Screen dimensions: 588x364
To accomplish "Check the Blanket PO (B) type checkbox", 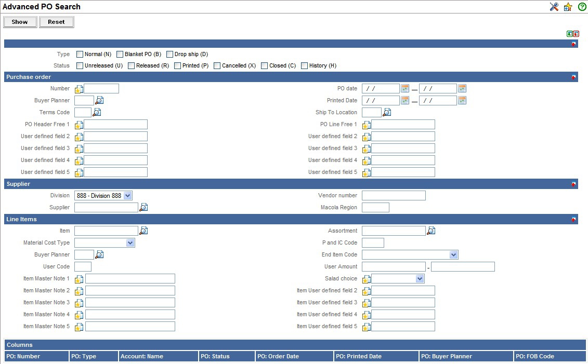I will click(120, 54).
